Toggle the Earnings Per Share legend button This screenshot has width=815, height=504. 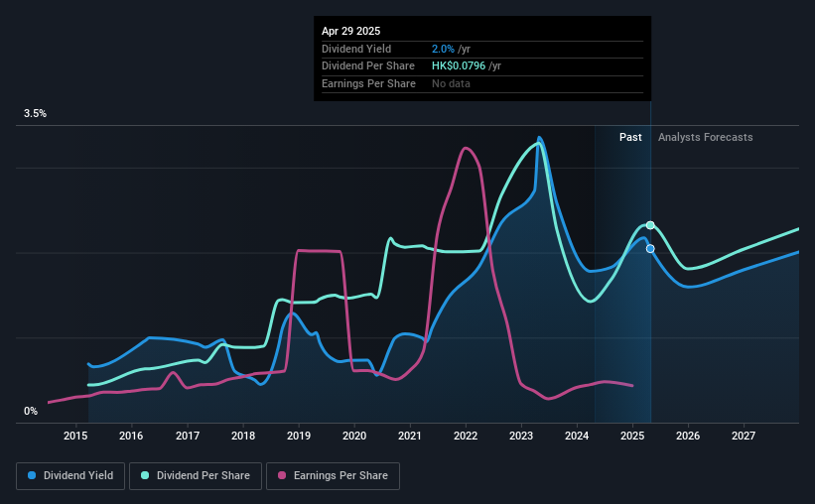tap(333, 476)
